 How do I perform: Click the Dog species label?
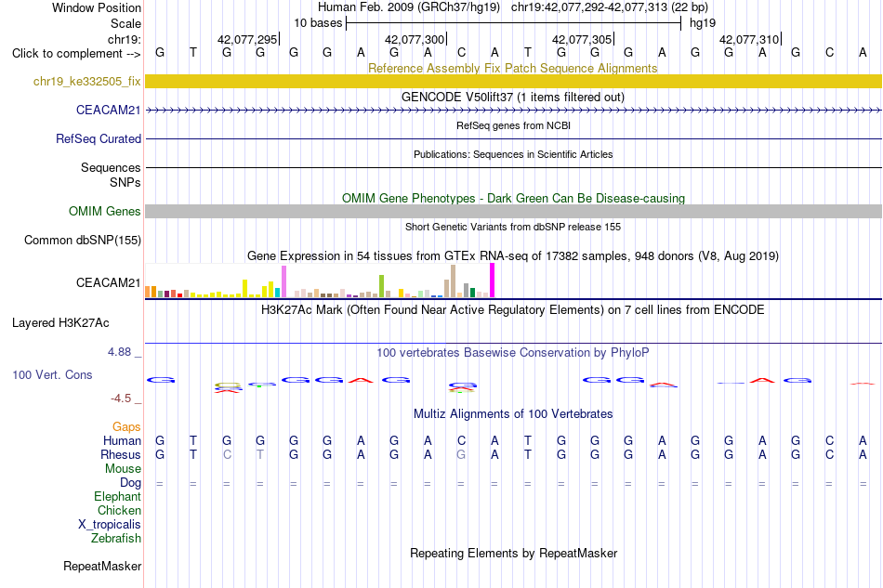[x=130, y=482]
